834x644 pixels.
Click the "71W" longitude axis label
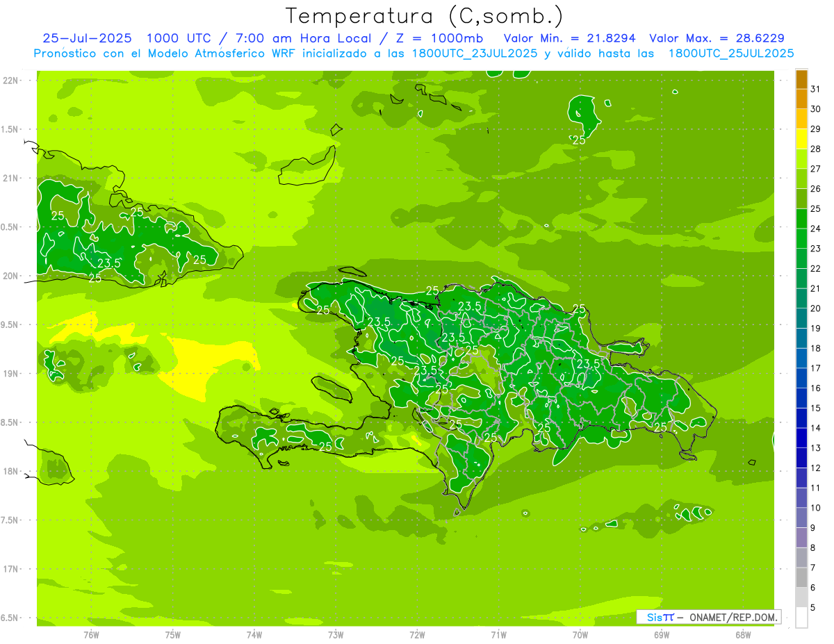coord(498,635)
